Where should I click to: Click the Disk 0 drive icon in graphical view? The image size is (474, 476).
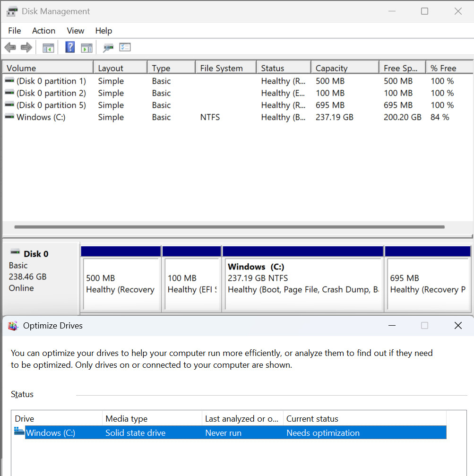15,252
